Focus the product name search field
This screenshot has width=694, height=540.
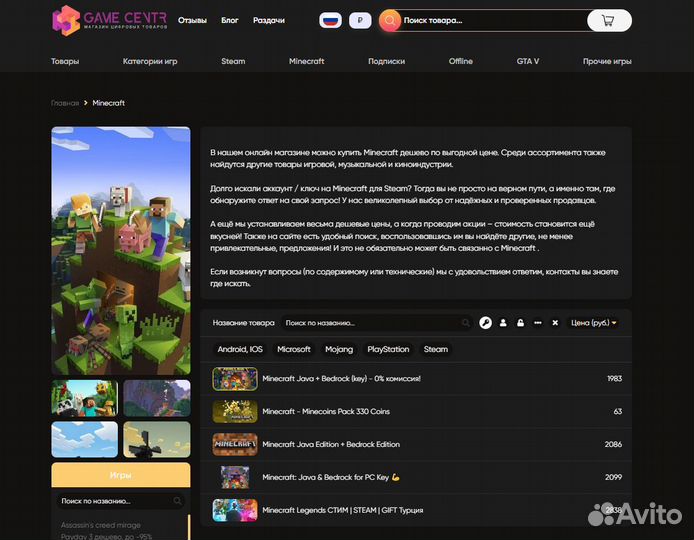pos(376,323)
